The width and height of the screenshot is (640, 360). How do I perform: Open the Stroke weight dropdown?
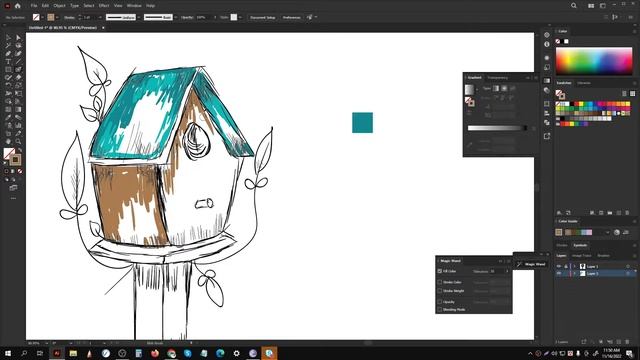tap(100, 18)
